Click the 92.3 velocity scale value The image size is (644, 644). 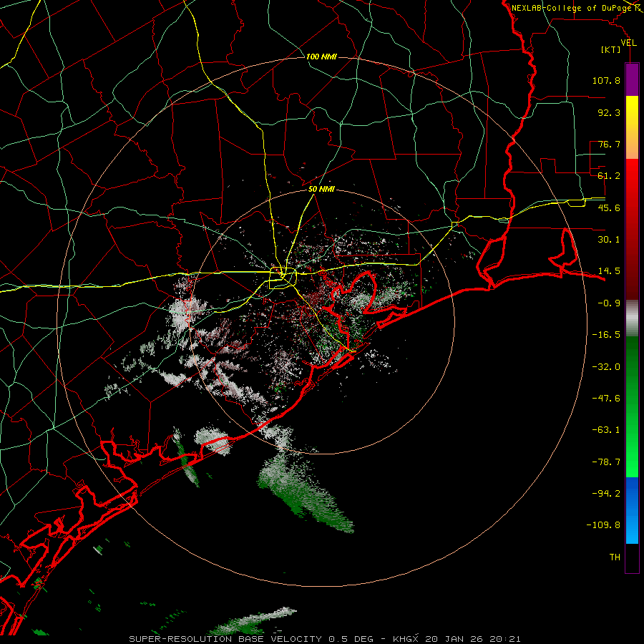(x=609, y=112)
